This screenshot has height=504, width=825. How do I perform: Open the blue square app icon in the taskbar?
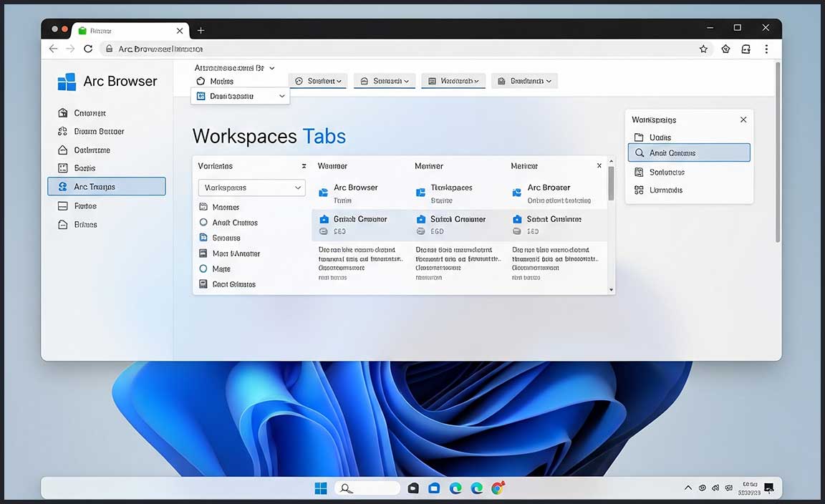(434, 488)
